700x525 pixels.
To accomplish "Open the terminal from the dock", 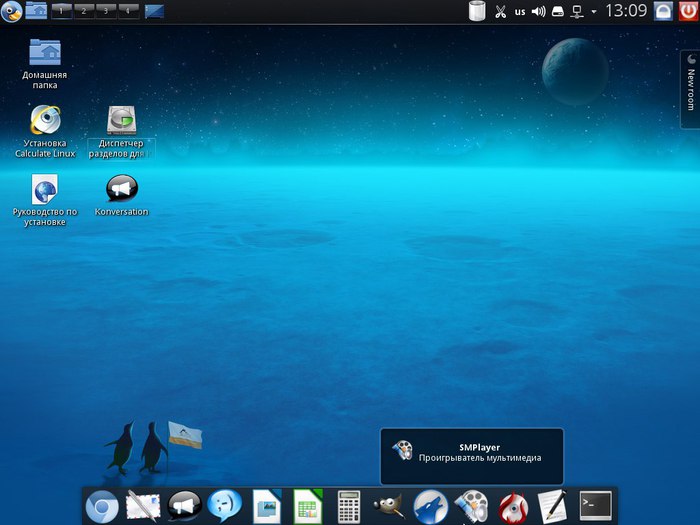I will (595, 506).
